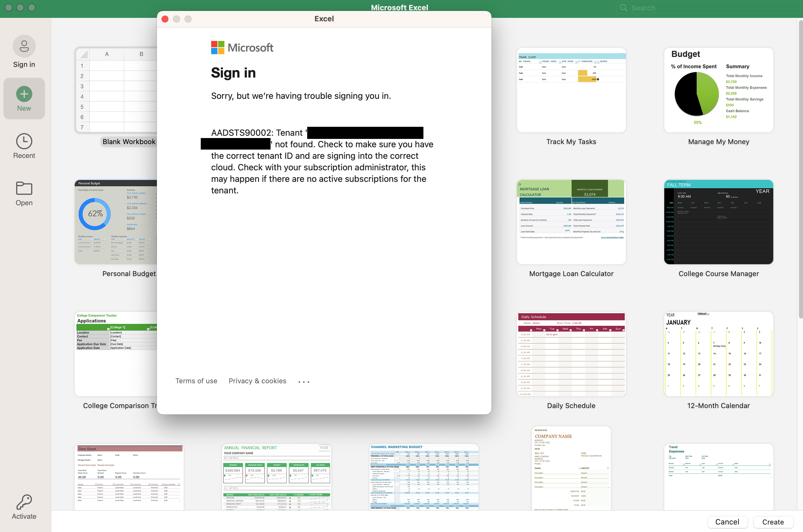Click the vertical scrollbar on right edge
Image resolution: width=803 pixels, height=532 pixels.
click(800, 170)
